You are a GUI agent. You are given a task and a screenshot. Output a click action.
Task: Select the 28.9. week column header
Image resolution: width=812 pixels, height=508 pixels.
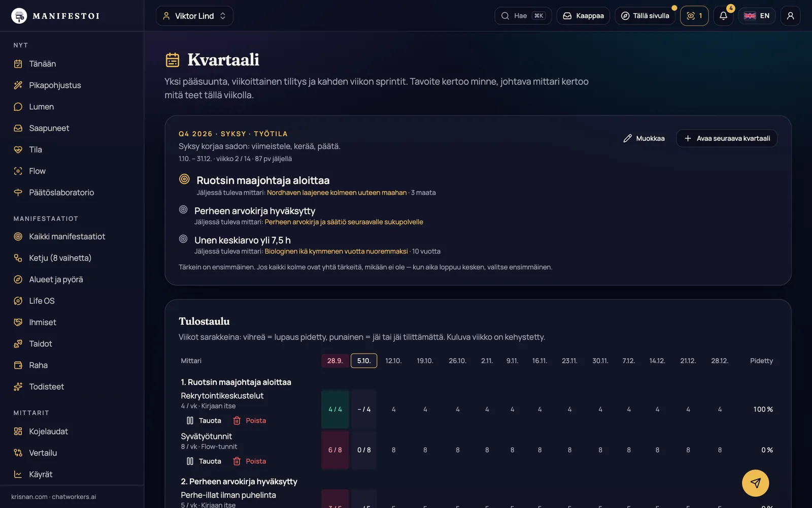pos(335,361)
